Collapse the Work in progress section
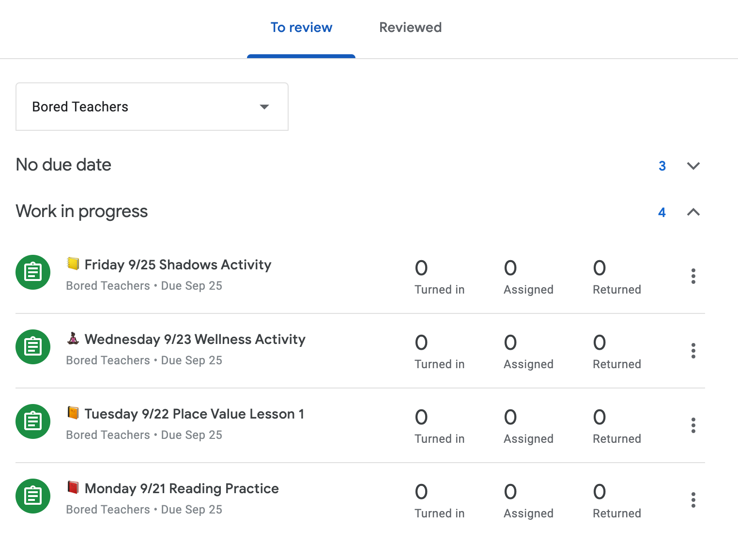The height and width of the screenshot is (560, 738). tap(693, 212)
